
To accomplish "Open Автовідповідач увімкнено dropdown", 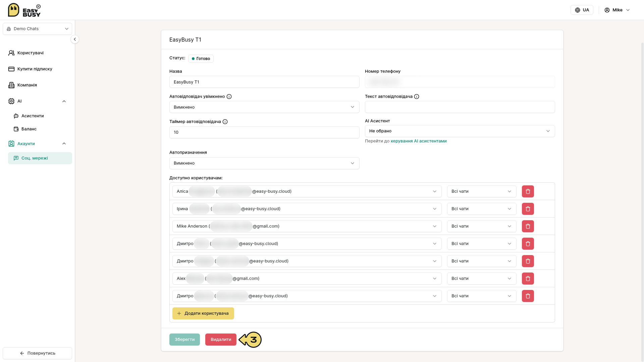I will coord(264,107).
